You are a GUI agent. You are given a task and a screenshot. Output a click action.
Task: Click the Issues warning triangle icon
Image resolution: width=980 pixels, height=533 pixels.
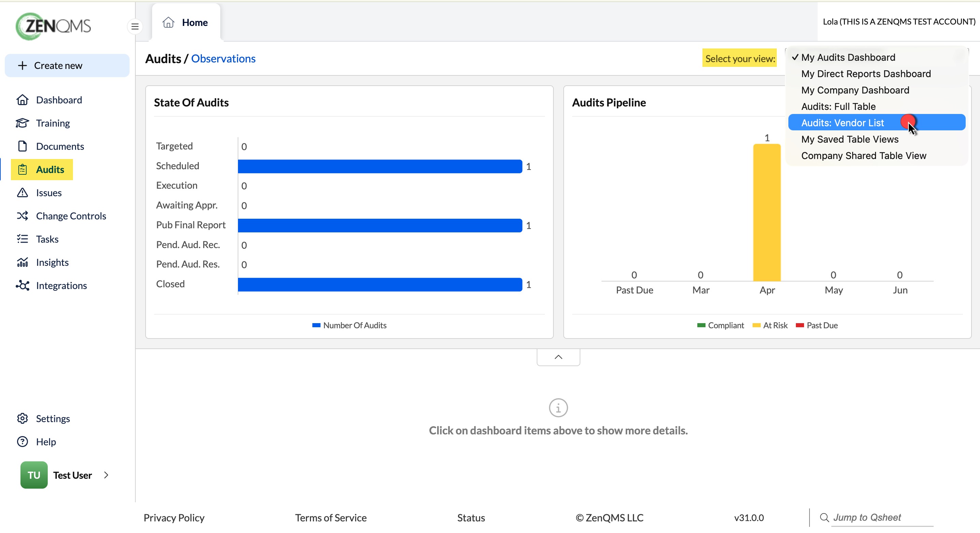(x=23, y=193)
